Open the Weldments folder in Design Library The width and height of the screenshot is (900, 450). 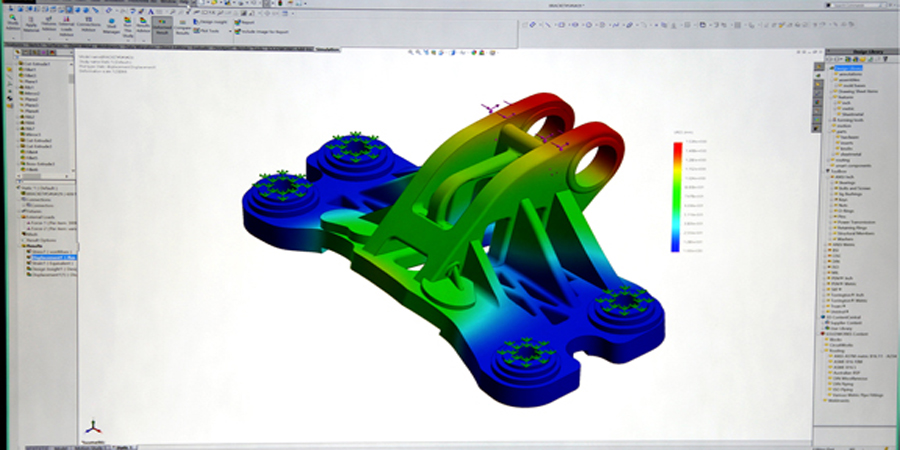(x=837, y=400)
